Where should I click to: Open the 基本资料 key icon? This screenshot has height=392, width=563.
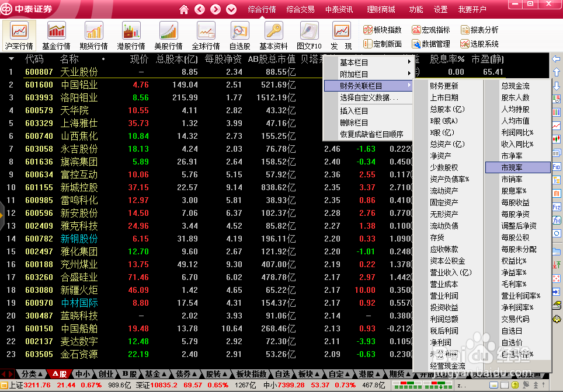273,36
